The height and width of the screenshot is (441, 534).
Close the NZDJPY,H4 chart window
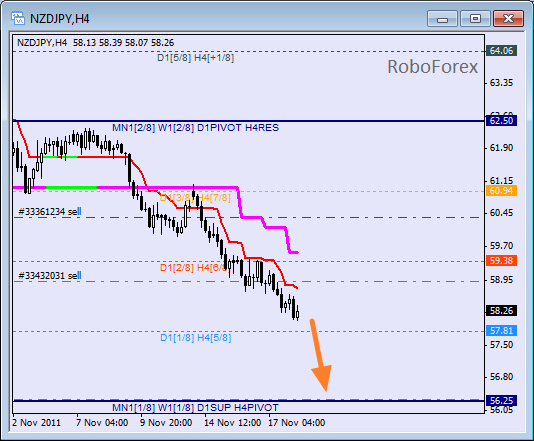(508, 18)
